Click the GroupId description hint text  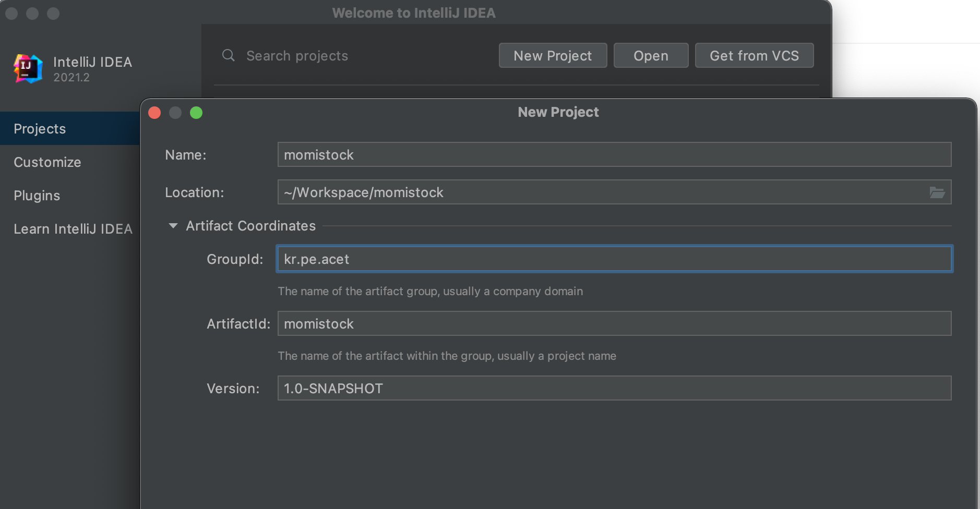[430, 291]
